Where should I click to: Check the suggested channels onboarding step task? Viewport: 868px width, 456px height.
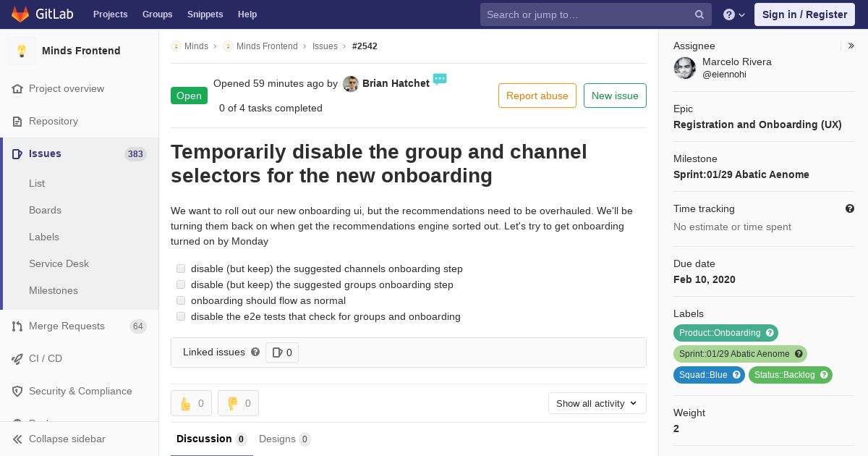coord(181,269)
